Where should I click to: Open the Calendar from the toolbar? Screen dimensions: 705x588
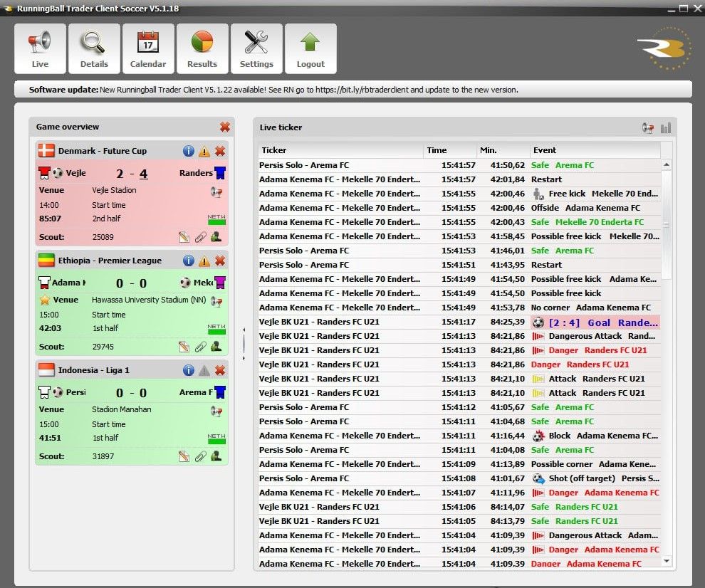tap(148, 48)
